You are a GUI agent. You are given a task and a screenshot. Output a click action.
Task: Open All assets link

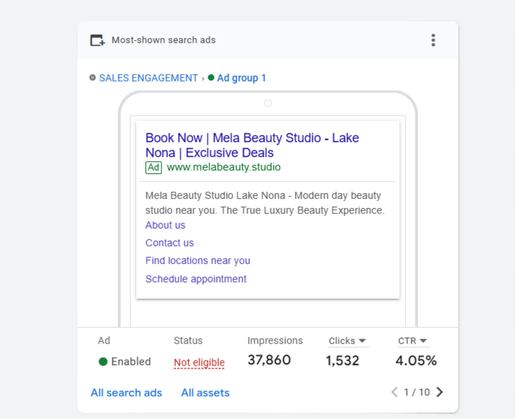(205, 393)
